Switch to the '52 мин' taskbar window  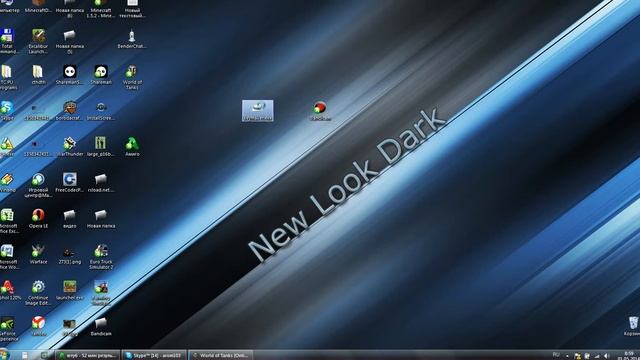click(88, 355)
